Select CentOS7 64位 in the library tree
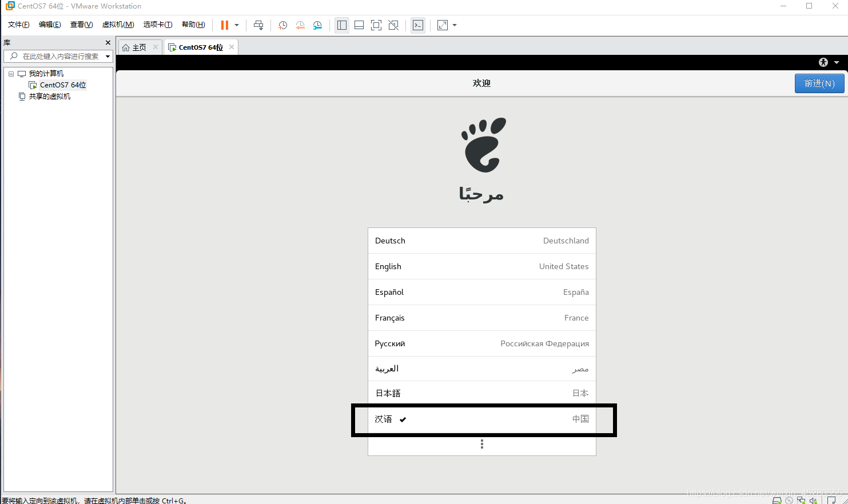 point(63,85)
